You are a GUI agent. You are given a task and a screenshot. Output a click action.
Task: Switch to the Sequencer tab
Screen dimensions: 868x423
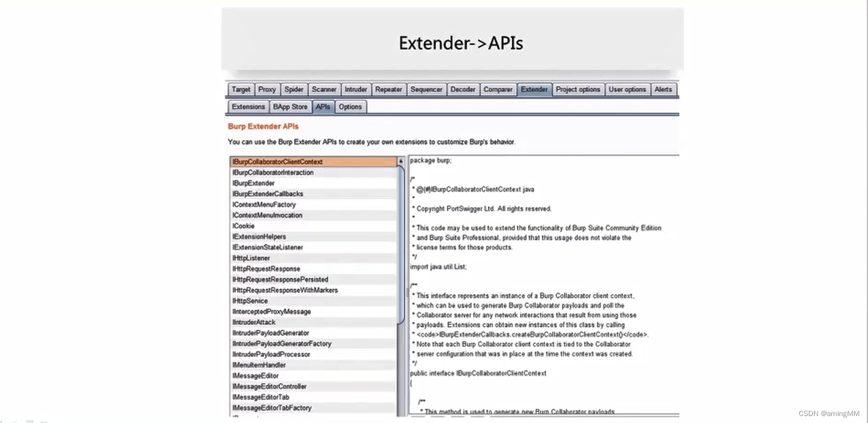(426, 89)
